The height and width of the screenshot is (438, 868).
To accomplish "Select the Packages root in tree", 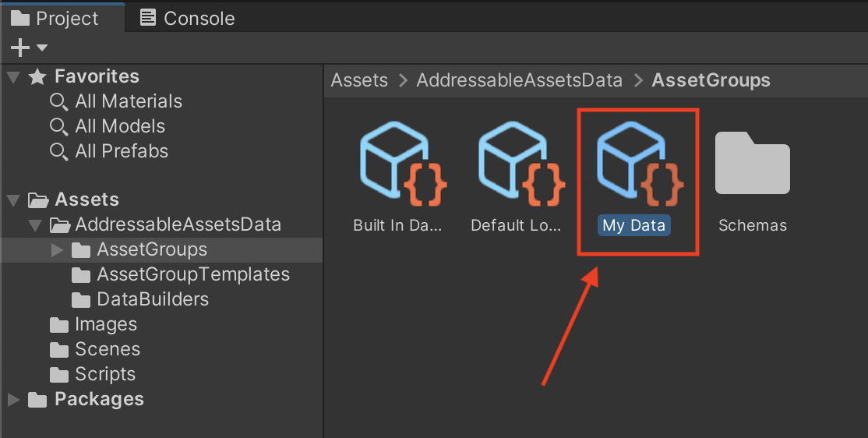I will pos(99,399).
